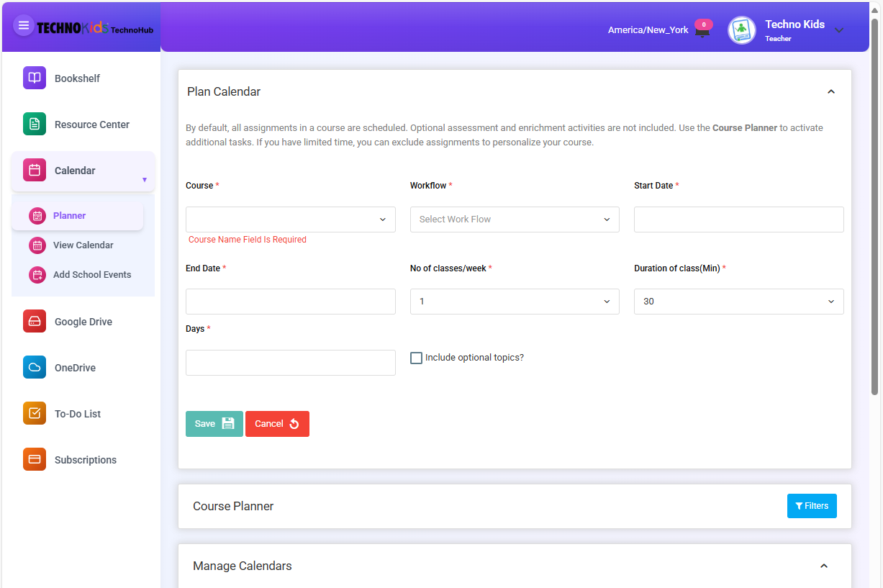This screenshot has height=588, width=883.
Task: Select the Google Drive integration
Action: (34, 321)
